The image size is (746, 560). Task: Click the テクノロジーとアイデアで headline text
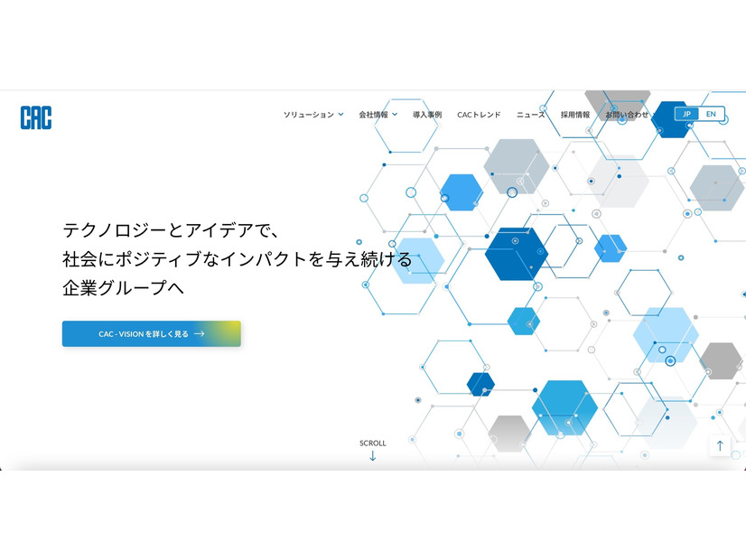[x=173, y=229]
